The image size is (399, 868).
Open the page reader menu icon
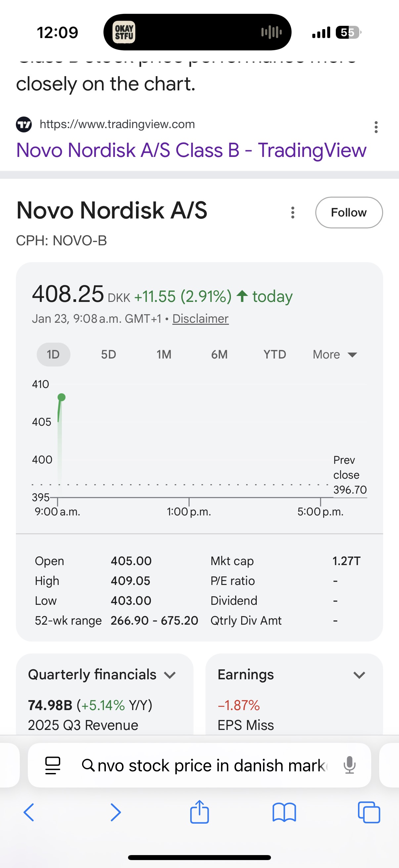point(53,765)
